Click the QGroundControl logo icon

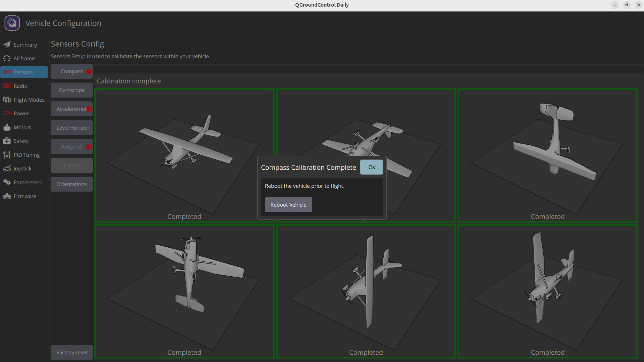[12, 23]
